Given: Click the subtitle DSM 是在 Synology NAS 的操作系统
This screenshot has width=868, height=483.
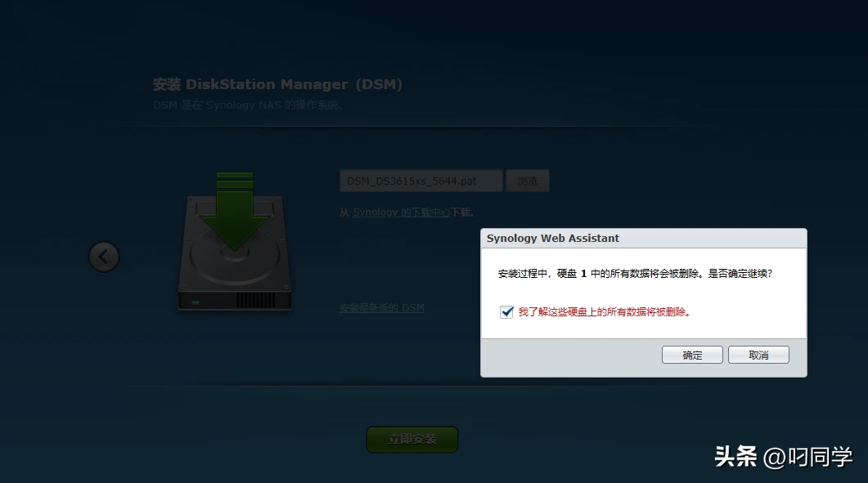Looking at the screenshot, I should 247,105.
